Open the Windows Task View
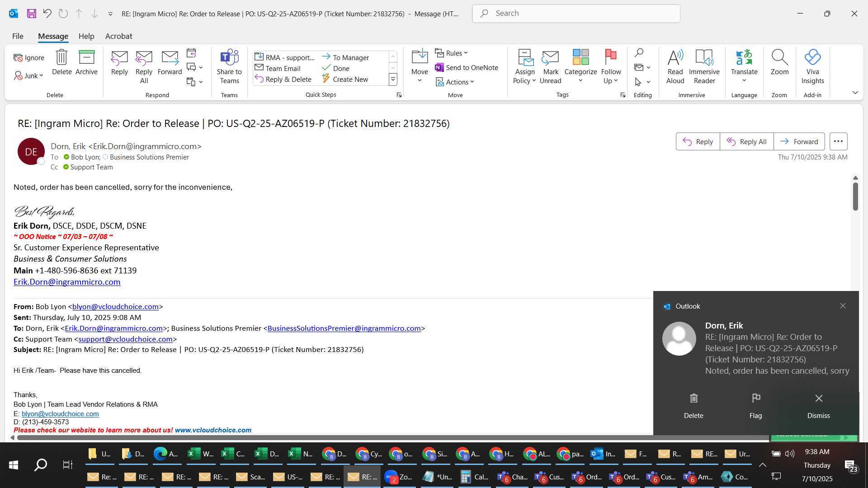The width and height of the screenshot is (868, 488). tap(67, 465)
